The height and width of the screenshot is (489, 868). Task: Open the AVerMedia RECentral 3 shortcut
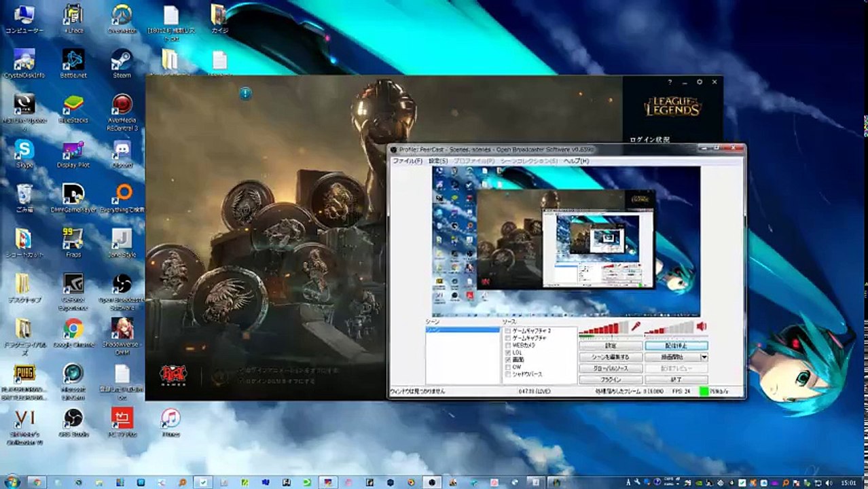coord(122,112)
